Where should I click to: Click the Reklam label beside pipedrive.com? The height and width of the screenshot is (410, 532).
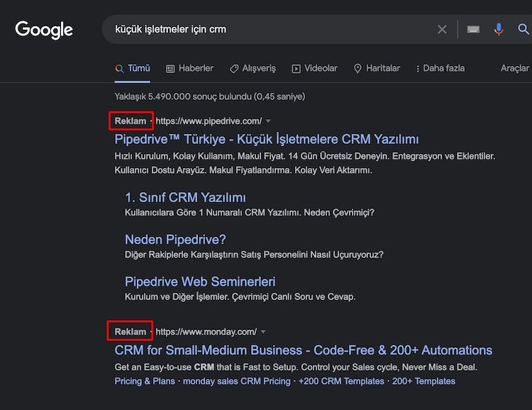[131, 121]
